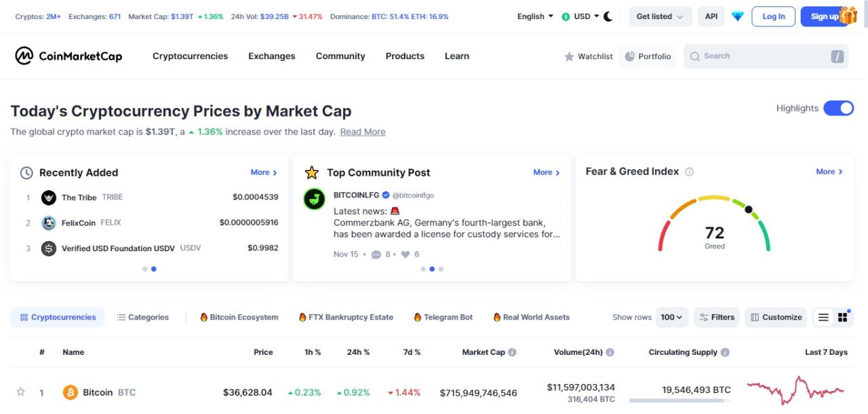Open the Customize columns panel
Viewport: 868px width, 414px height.
(776, 317)
